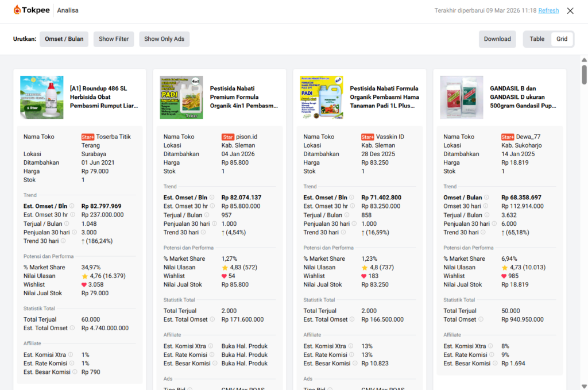This screenshot has height=390, width=588.
Task: Click the vertical scrollbar down arrow
Action: pos(584,386)
